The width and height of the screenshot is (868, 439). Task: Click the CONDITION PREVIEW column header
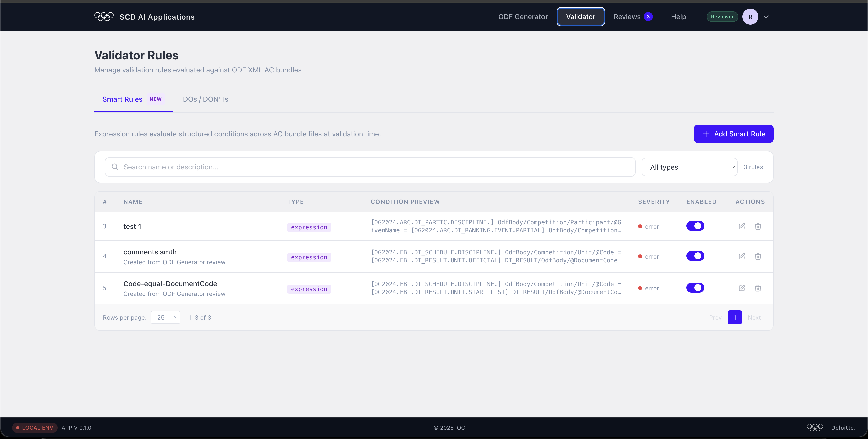pyautogui.click(x=405, y=202)
